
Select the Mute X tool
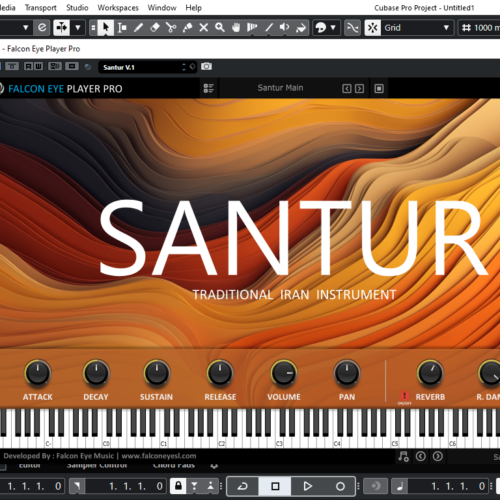tap(204, 28)
